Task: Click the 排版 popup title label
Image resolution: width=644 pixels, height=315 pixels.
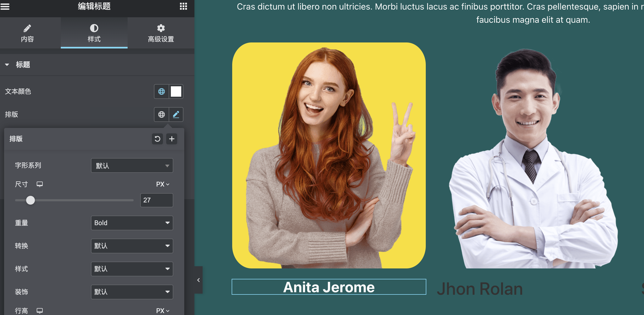Action: click(16, 139)
